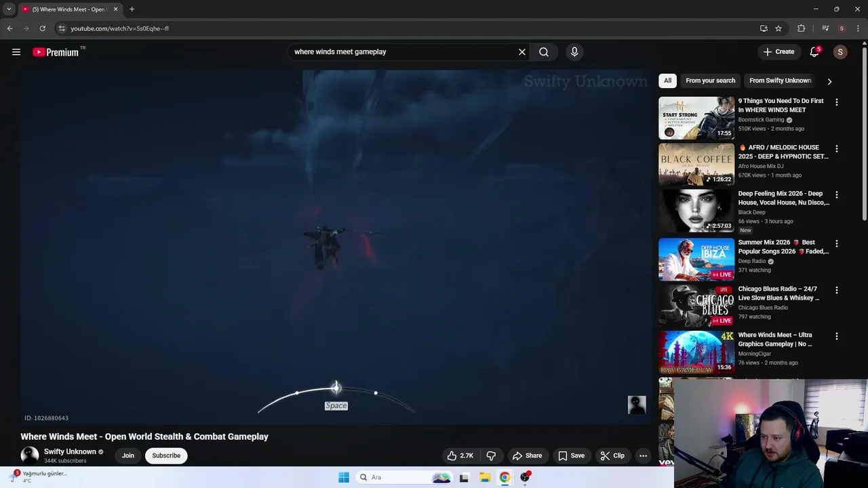Go to YouTube Premium home logo
This screenshot has width=868, height=488.
point(56,52)
